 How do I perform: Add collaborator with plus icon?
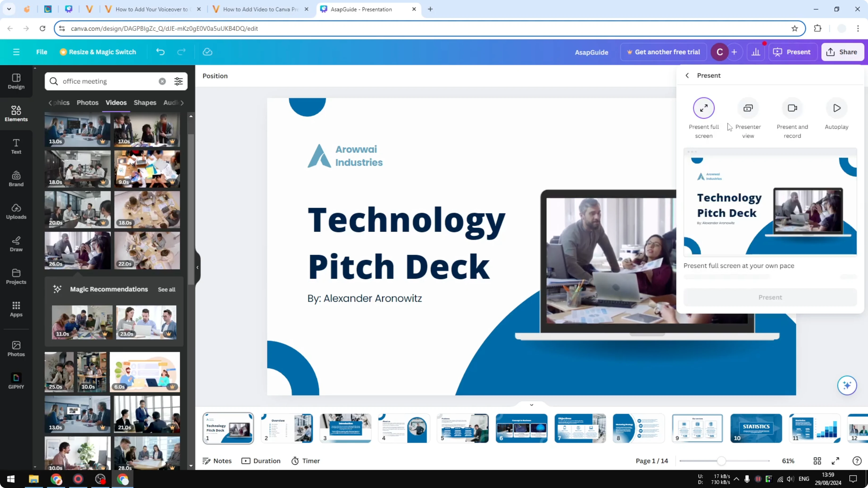(734, 52)
